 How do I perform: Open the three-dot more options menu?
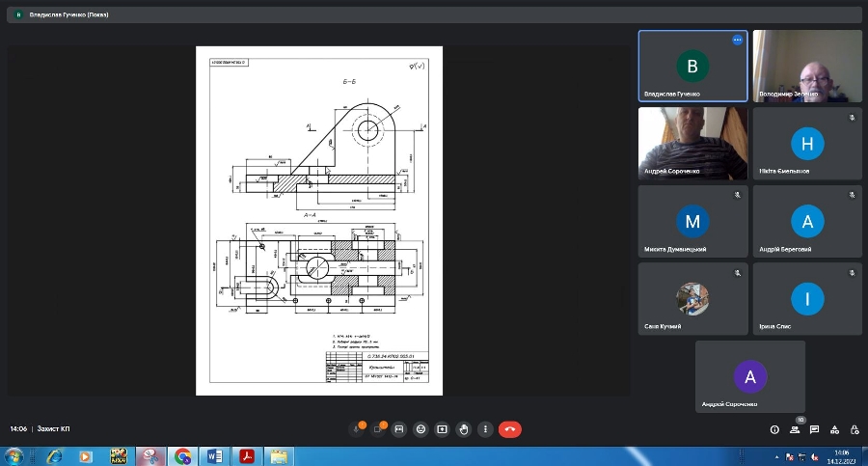pyautogui.click(x=485, y=428)
